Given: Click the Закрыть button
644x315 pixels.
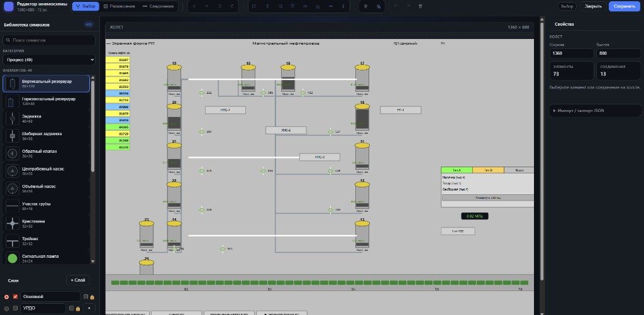Looking at the screenshot, I should click(x=593, y=6).
